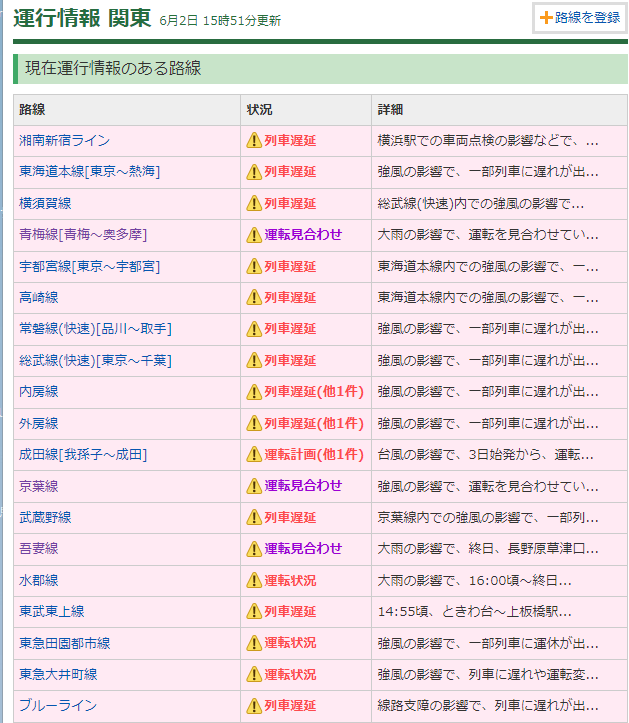Open the ブルーライン route link

[58, 705]
